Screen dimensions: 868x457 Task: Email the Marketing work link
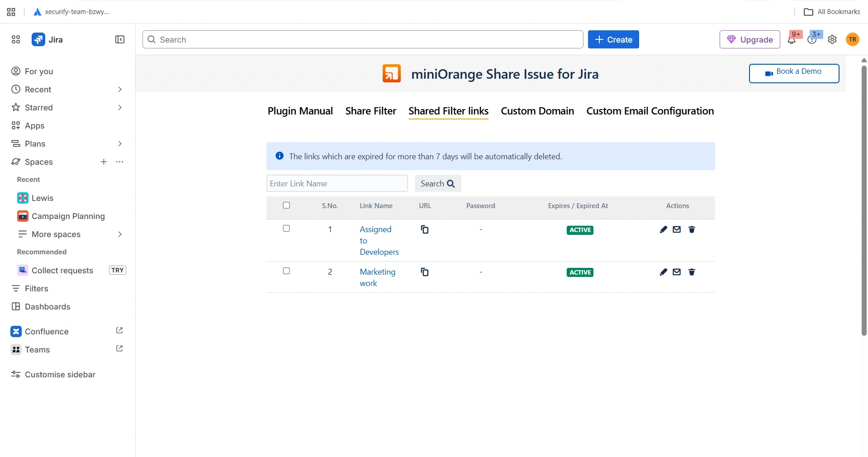677,272
